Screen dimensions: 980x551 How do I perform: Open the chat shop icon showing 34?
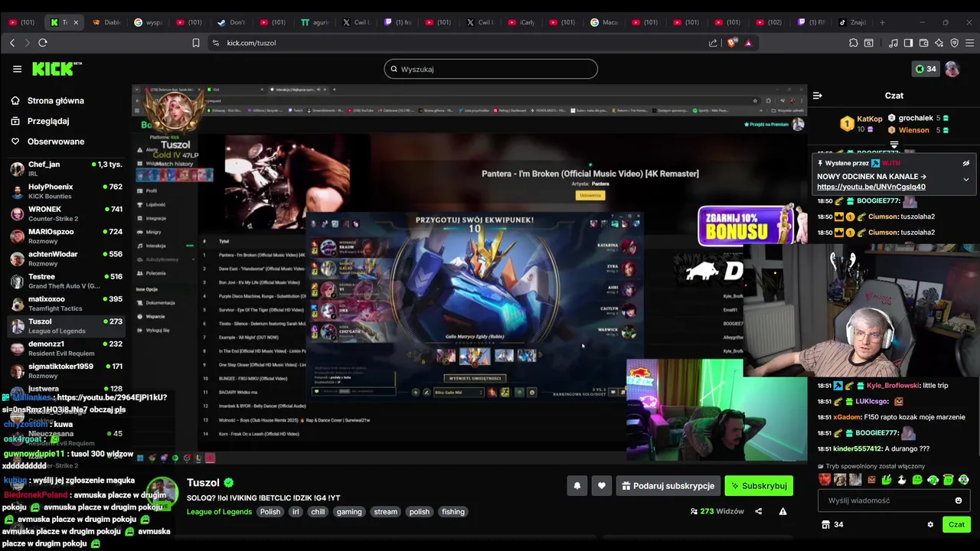[832, 524]
